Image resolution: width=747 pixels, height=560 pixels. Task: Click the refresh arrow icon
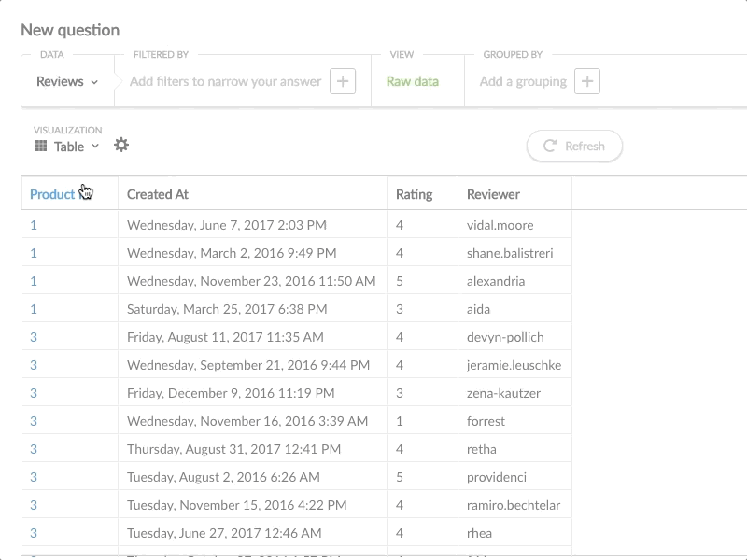pyautogui.click(x=550, y=146)
